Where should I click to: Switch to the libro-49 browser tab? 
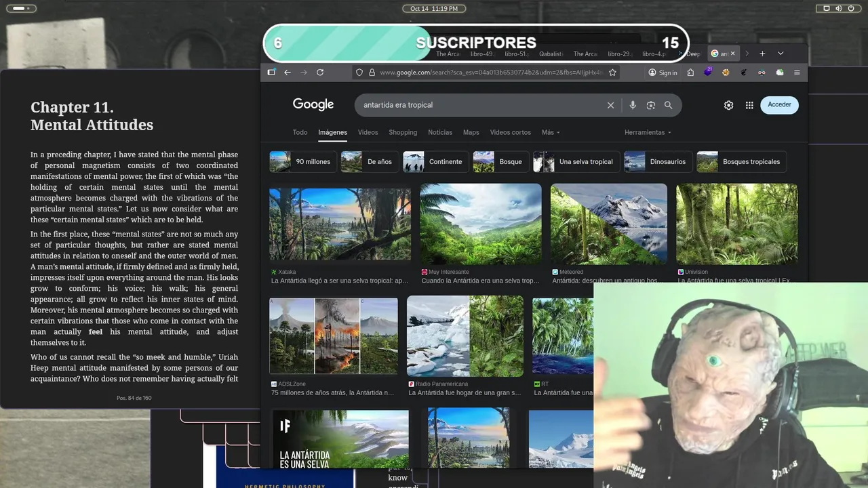click(481, 54)
